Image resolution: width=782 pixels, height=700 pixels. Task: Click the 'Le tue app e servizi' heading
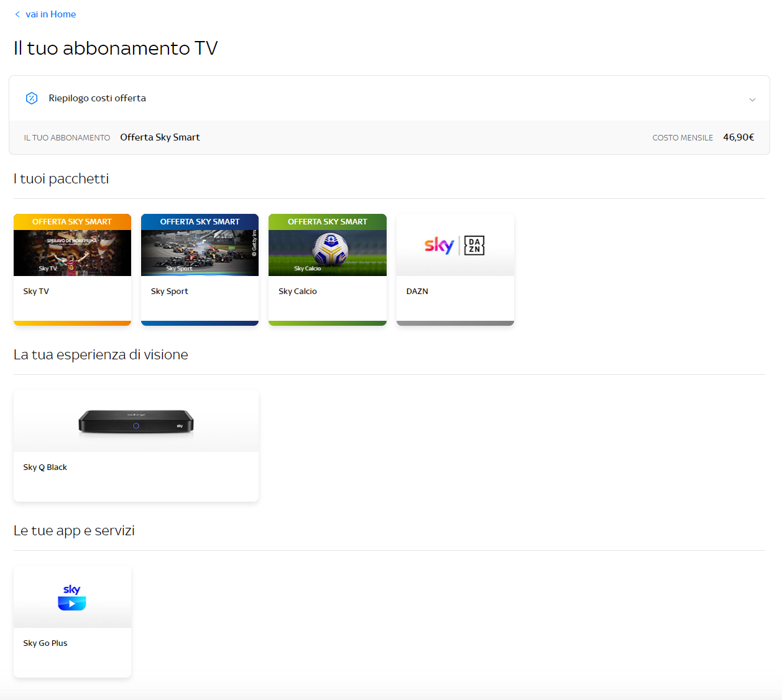[74, 531]
